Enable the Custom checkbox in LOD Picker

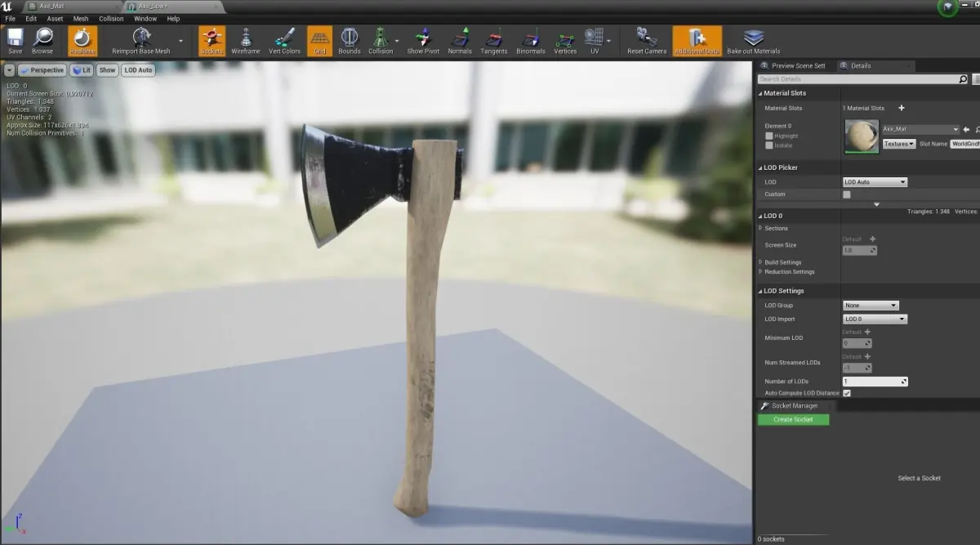pos(846,194)
